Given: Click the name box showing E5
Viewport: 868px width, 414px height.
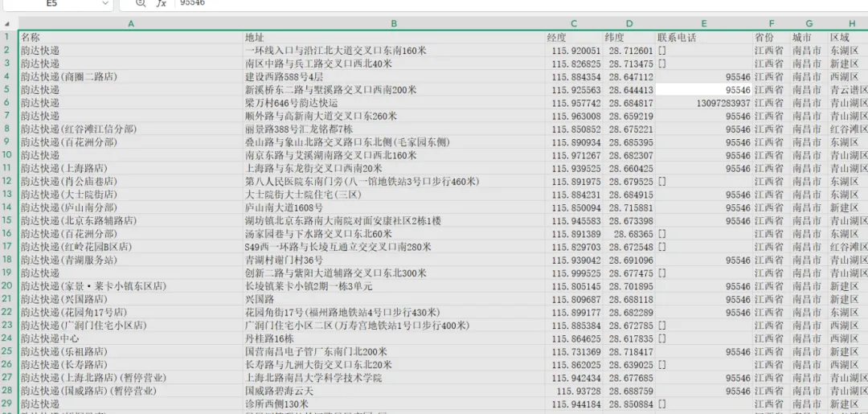Looking at the screenshot, I should click(x=52, y=3).
